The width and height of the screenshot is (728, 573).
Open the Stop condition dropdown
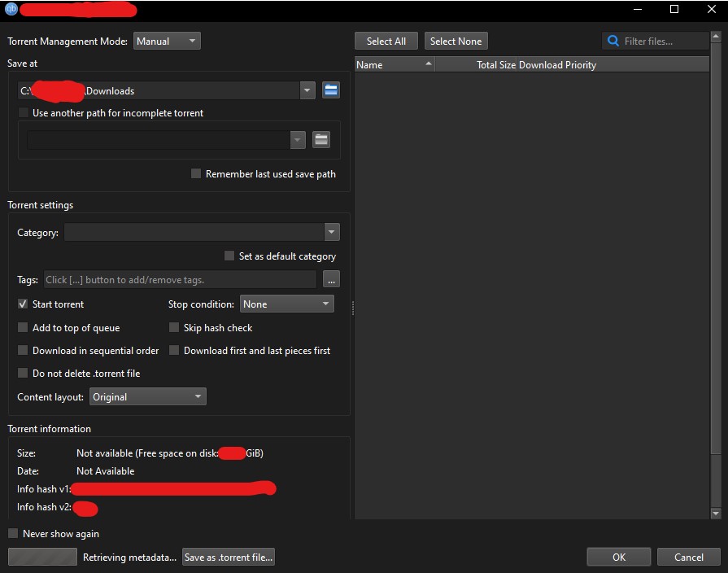pyautogui.click(x=286, y=304)
